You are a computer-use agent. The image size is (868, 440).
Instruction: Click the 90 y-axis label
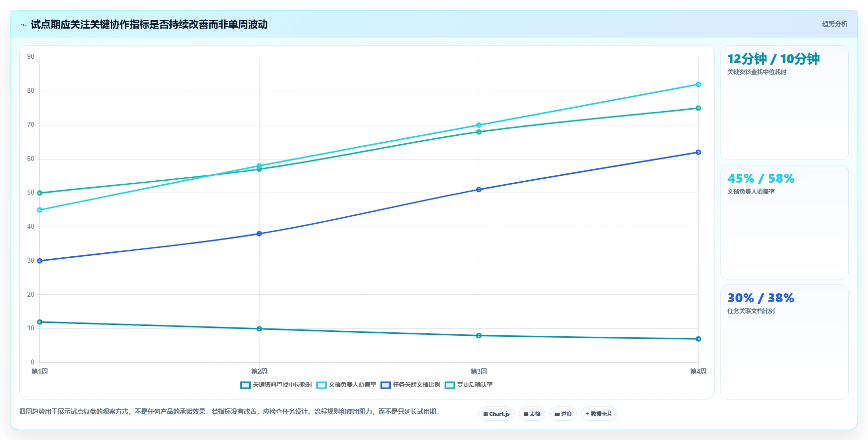(x=31, y=57)
